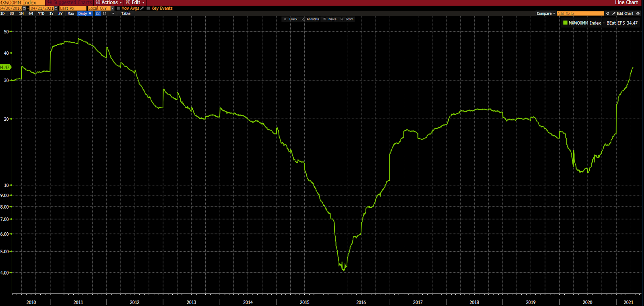Viewport: 644px width, 306px height.
Task: Click the 2020 x-axis label
Action: [587, 302]
